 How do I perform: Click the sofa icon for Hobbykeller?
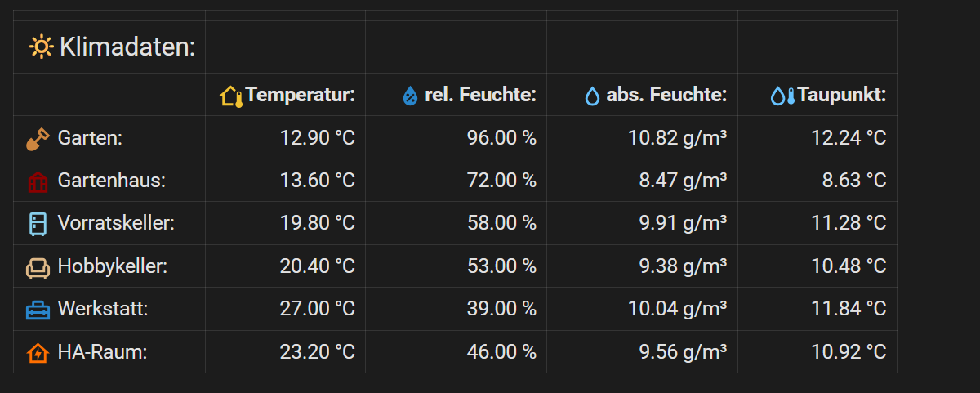[x=38, y=267]
